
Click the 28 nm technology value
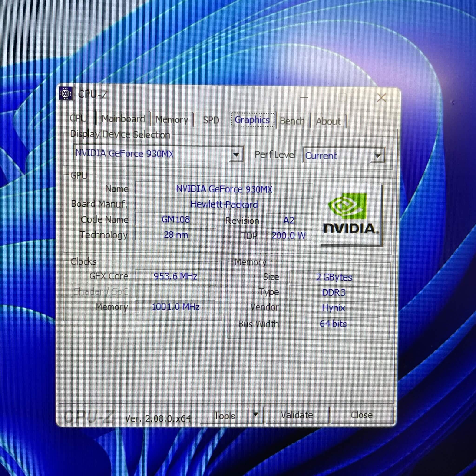pyautogui.click(x=176, y=235)
